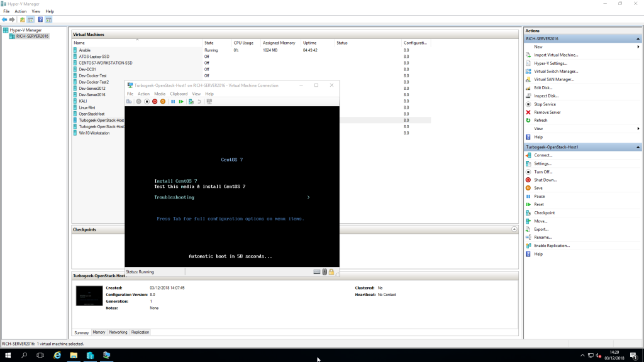Image resolution: width=644 pixels, height=362 pixels.
Task: Click blue Pause icon in VM toolbar
Action: [173, 101]
